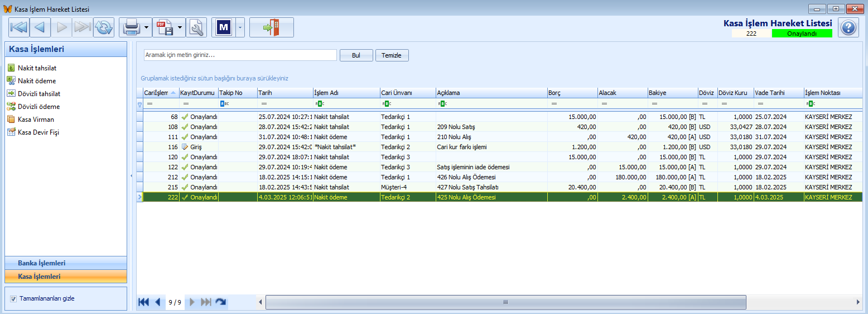Export to PDF save icon

click(165, 27)
